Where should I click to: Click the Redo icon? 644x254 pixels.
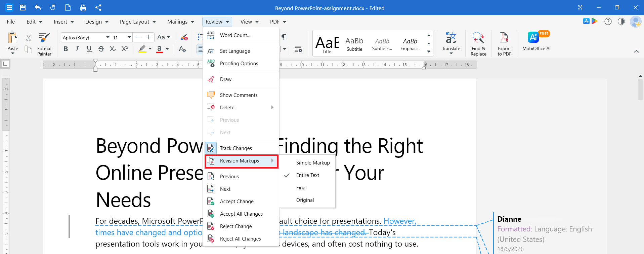pos(53,8)
